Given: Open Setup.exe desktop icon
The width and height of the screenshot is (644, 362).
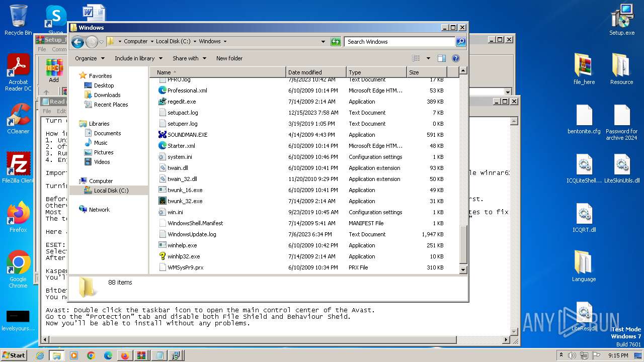Looking at the screenshot, I should point(622,20).
